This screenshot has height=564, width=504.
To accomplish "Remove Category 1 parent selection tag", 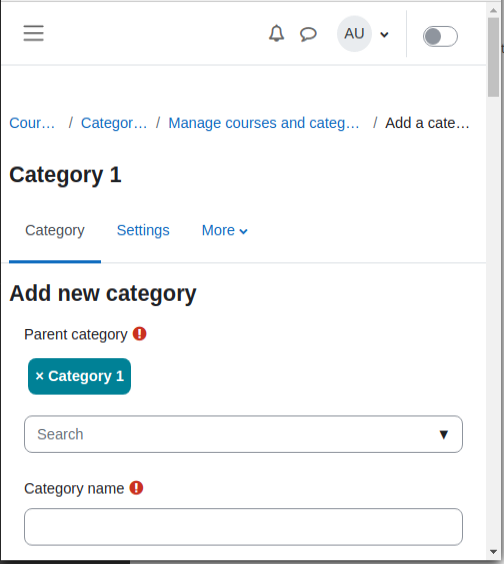I will pyautogui.click(x=80, y=376).
